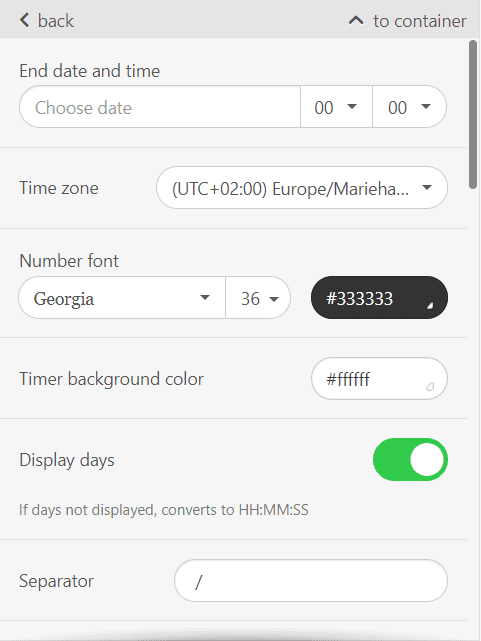Click the number font color picker corner icon
The image size is (481, 641).
(430, 305)
